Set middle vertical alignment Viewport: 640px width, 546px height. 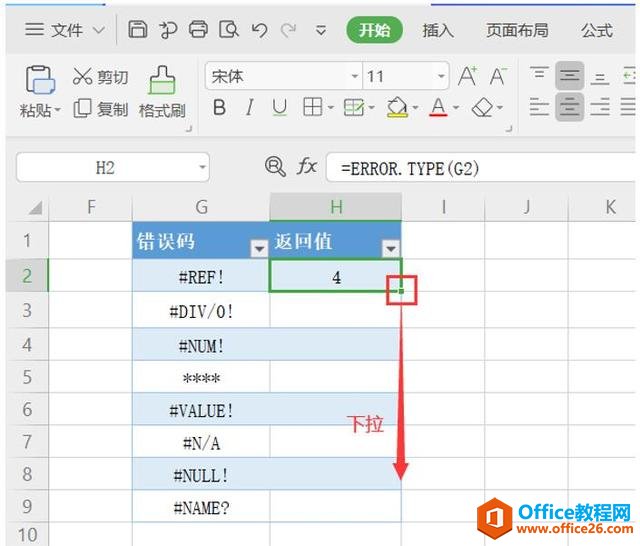pos(569,75)
